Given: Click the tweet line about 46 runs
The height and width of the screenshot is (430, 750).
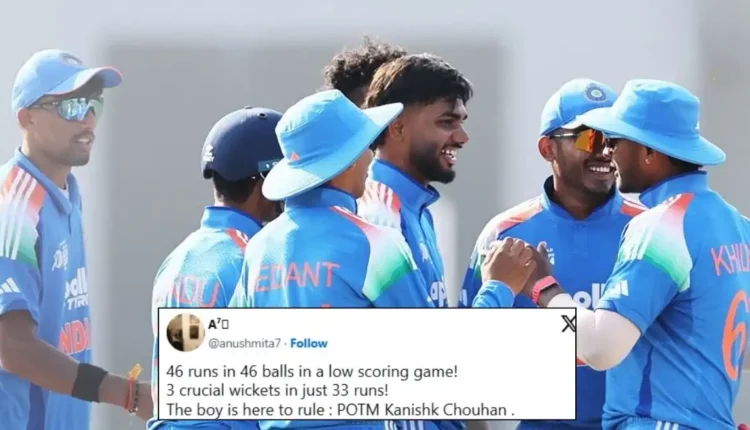Looking at the screenshot, I should [x=312, y=372].
